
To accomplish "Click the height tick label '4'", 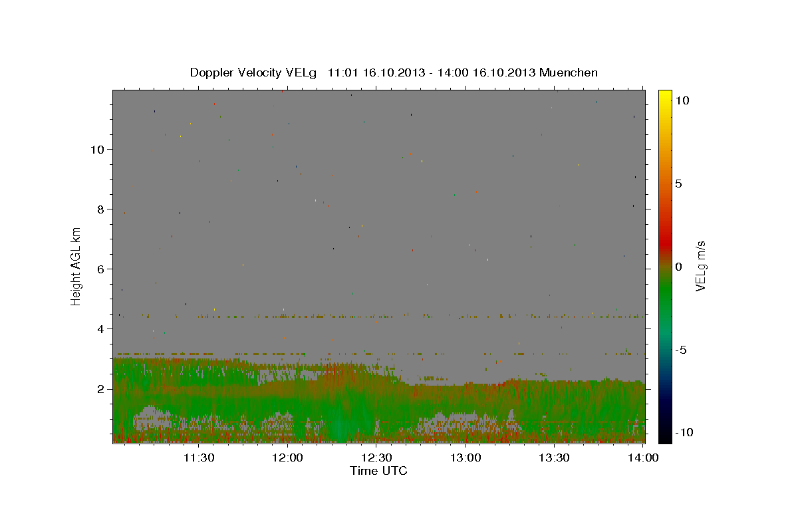I will 101,329.
